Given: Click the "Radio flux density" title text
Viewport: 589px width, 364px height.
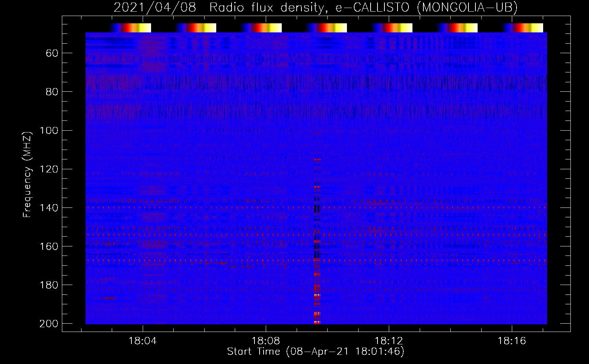Looking at the screenshot, I should [x=267, y=7].
